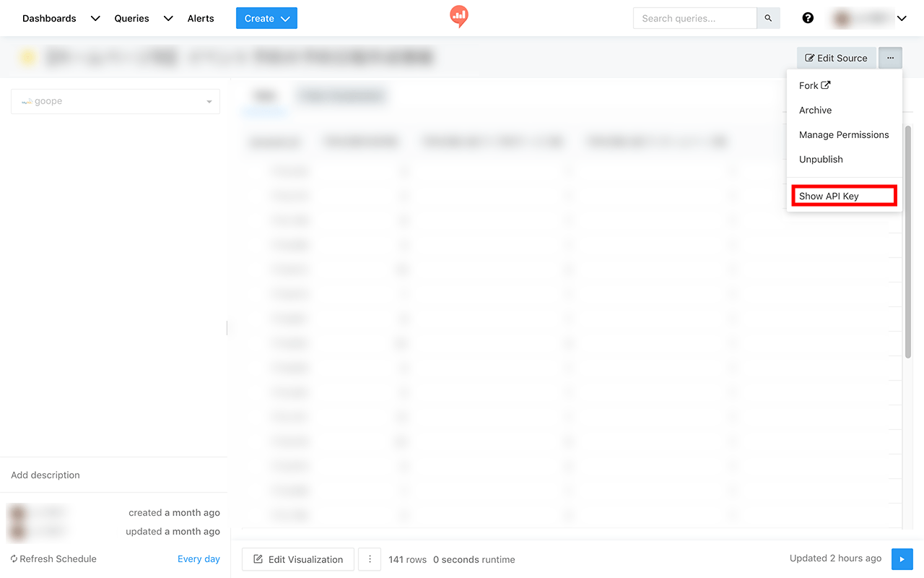Click the 0 seconds runtime text
The height and width of the screenshot is (578, 924).
474,559
